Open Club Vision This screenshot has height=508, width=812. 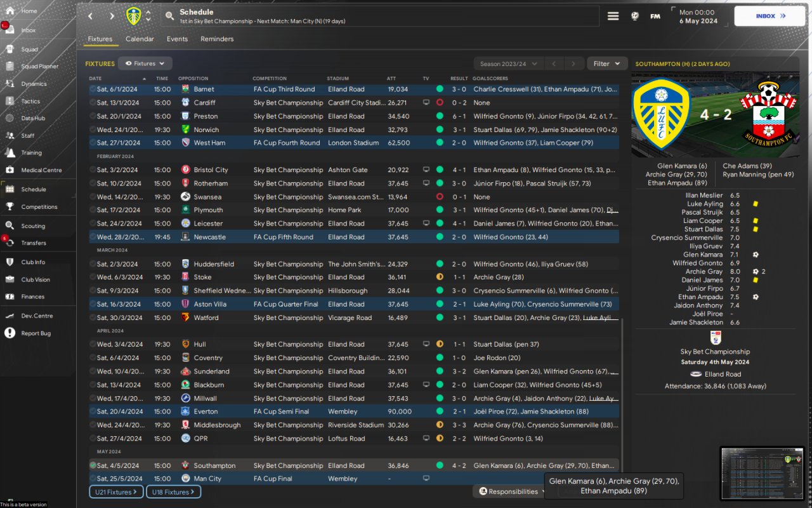click(36, 280)
